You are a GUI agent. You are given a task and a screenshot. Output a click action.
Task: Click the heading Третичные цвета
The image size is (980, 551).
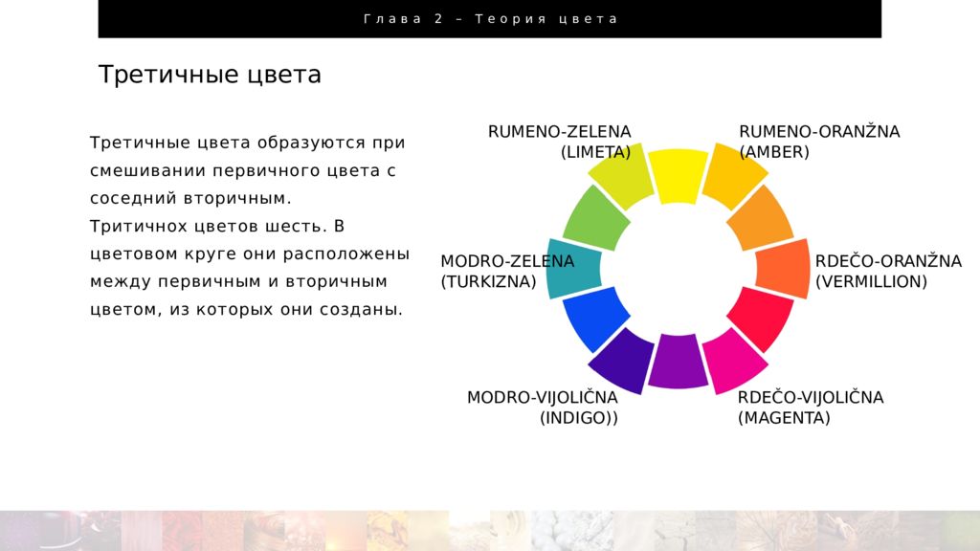[210, 75]
